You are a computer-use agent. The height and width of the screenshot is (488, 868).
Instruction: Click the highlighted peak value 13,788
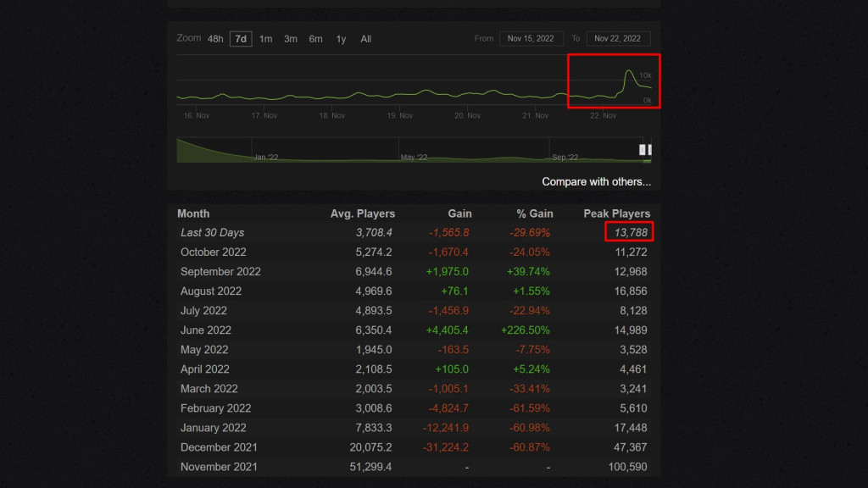coord(627,231)
